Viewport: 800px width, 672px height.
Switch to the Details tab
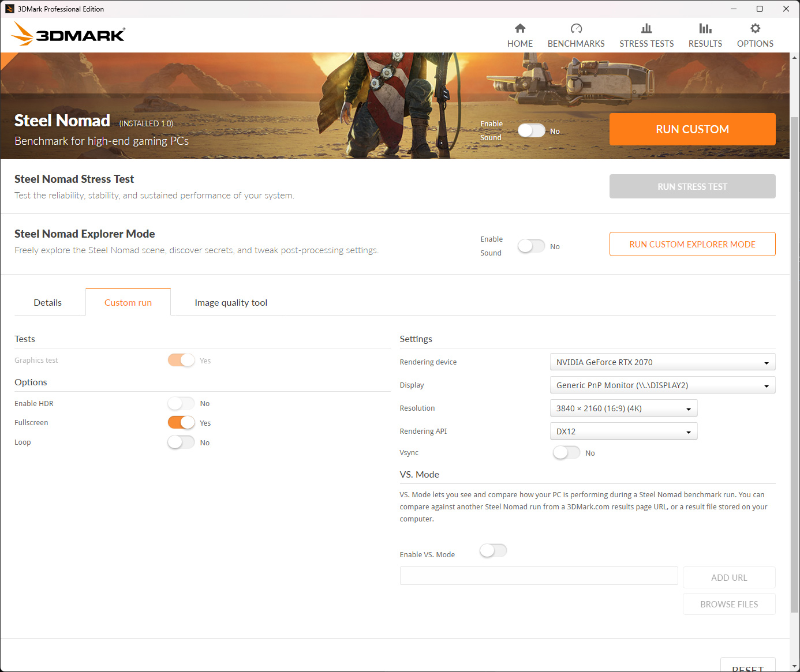48,303
